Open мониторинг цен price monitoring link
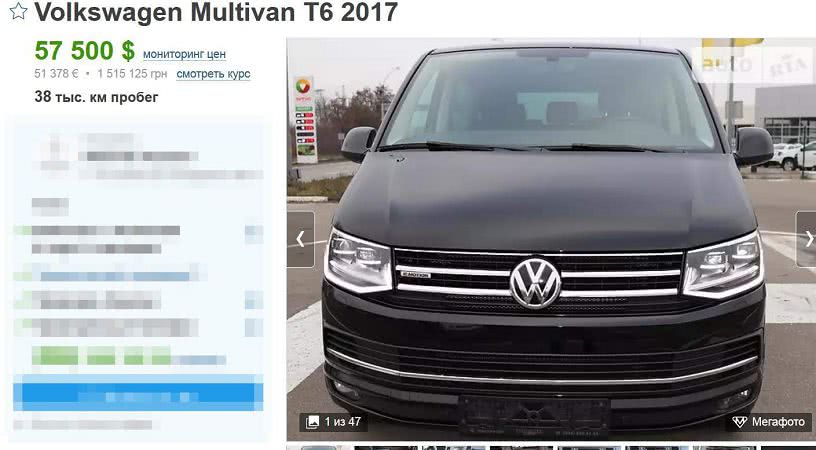Viewport: 816px width, 450px height. (184, 54)
